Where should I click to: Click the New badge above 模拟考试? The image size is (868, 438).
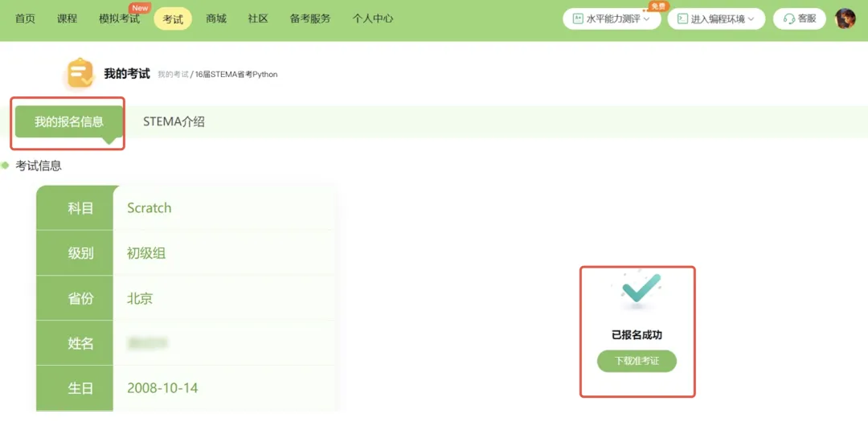140,8
